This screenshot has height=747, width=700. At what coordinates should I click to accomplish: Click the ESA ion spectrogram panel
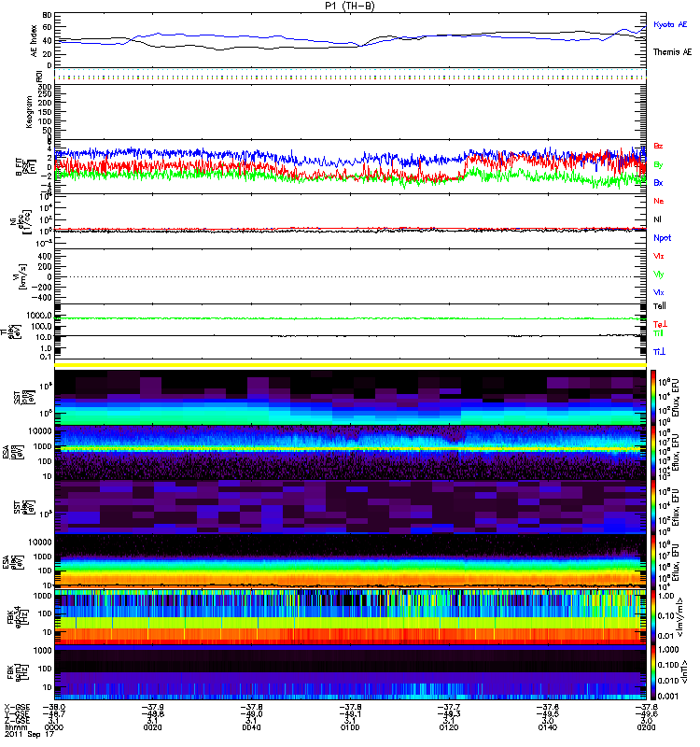coord(351,453)
